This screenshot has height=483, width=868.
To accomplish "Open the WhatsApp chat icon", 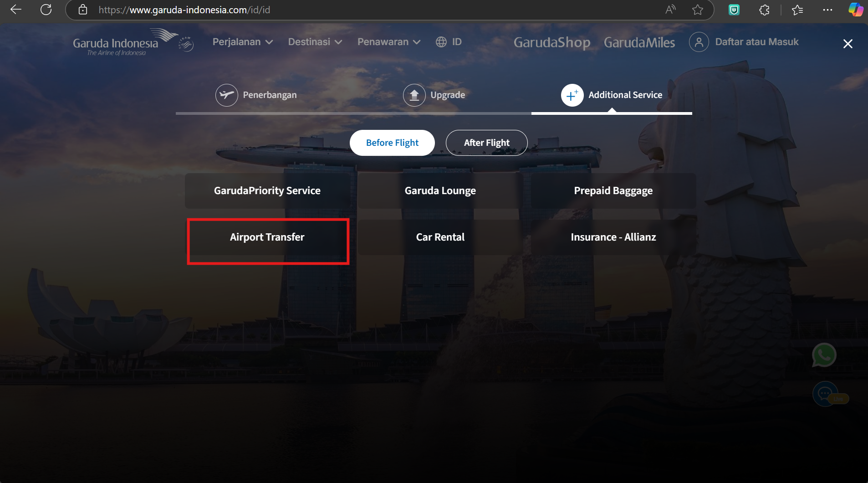I will pos(824,355).
